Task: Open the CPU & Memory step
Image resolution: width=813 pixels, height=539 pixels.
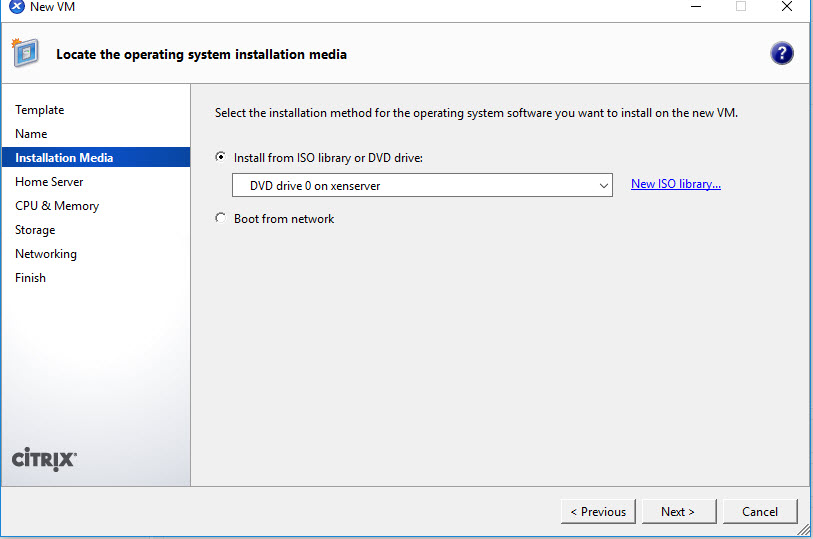Action: pos(57,206)
